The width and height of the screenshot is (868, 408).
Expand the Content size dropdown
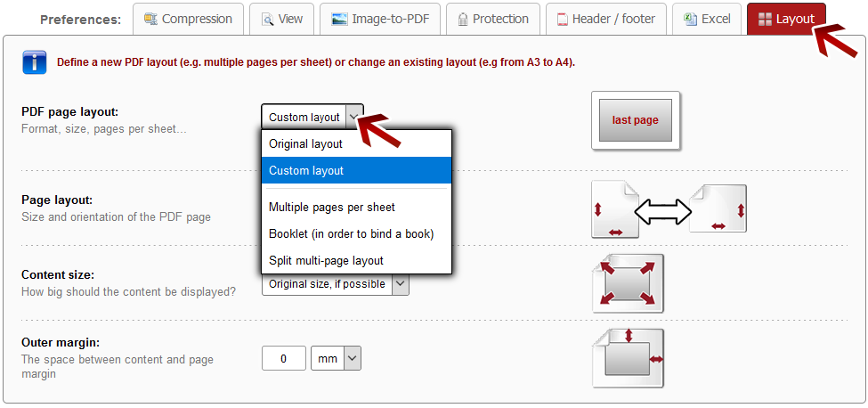pos(401,284)
